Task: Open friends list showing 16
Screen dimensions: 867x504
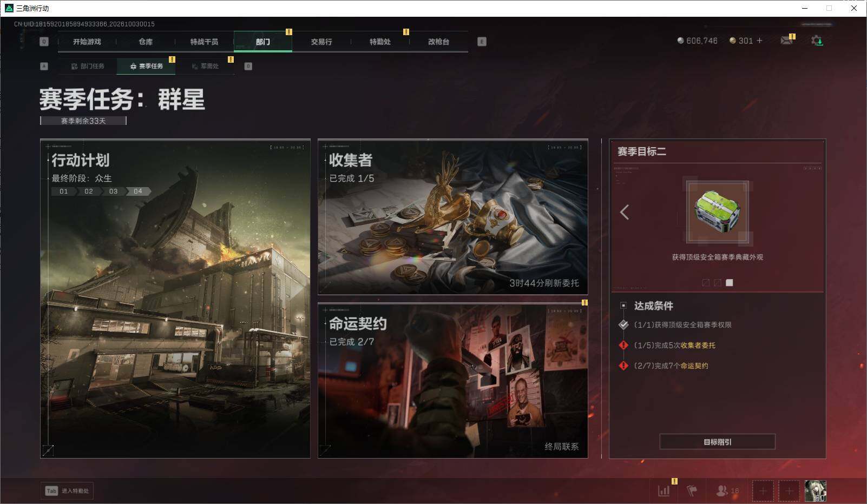Action: (x=727, y=490)
